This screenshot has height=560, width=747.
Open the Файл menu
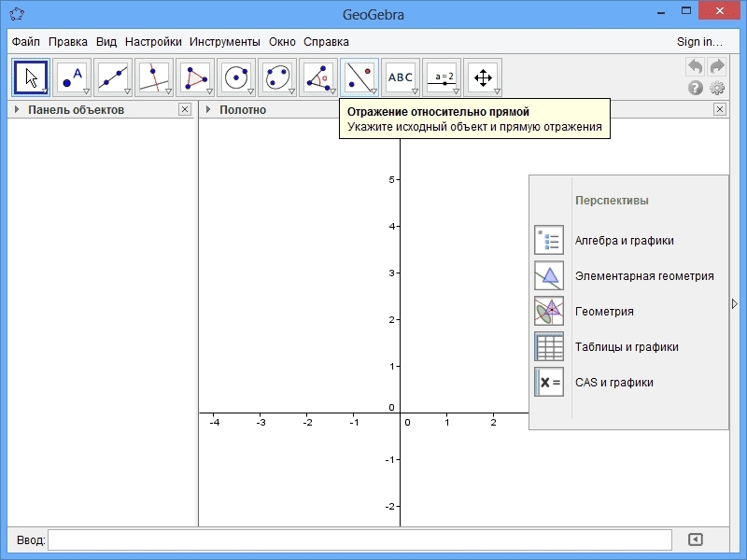click(x=26, y=42)
